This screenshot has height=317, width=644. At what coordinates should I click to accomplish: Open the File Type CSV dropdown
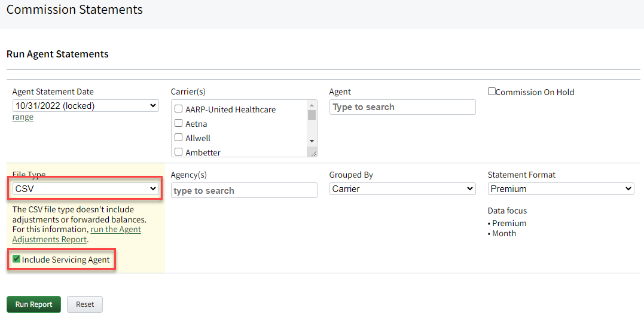click(86, 189)
